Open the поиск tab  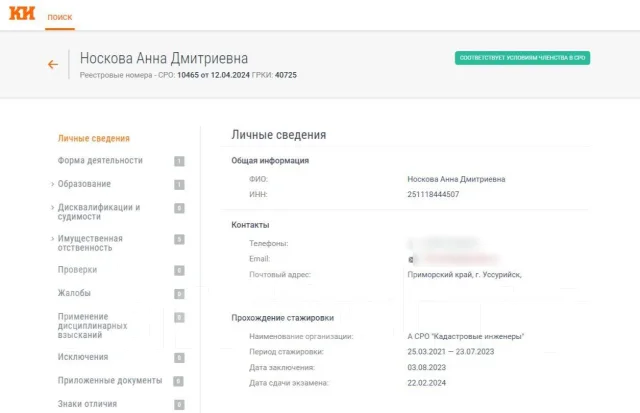(x=60, y=17)
